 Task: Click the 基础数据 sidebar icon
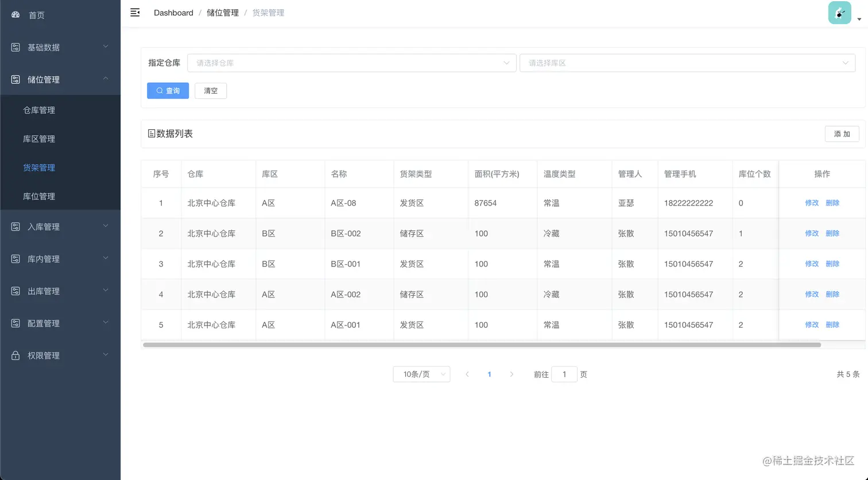pos(15,47)
